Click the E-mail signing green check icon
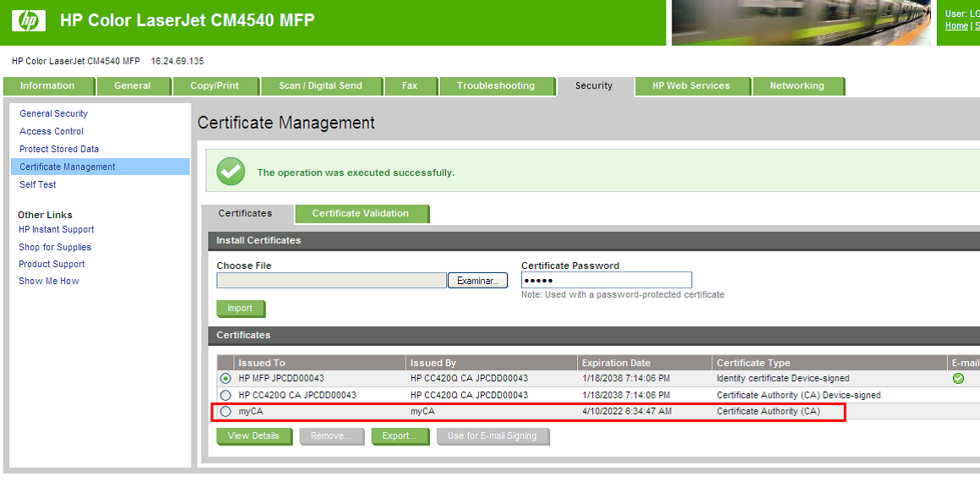Viewport: 980px width, 482px height. 958,379
